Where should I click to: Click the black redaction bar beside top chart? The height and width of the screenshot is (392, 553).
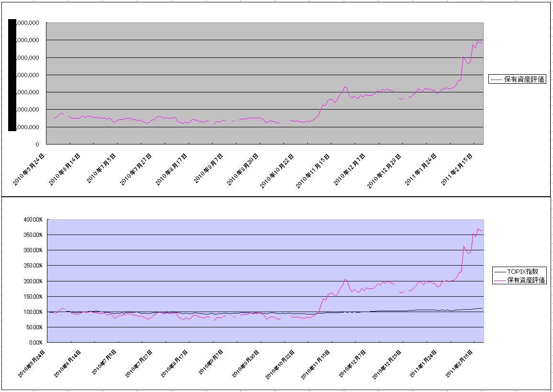pos(12,75)
